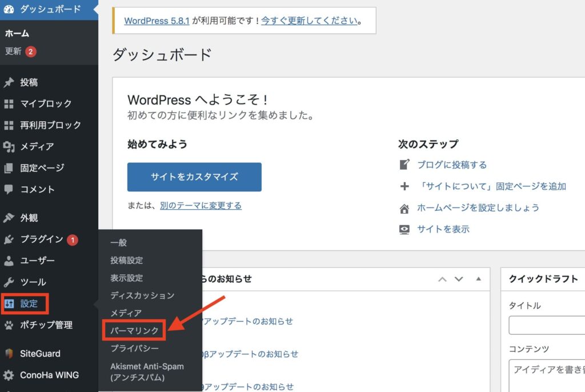Open the 設定 menu in sidebar

click(x=29, y=303)
